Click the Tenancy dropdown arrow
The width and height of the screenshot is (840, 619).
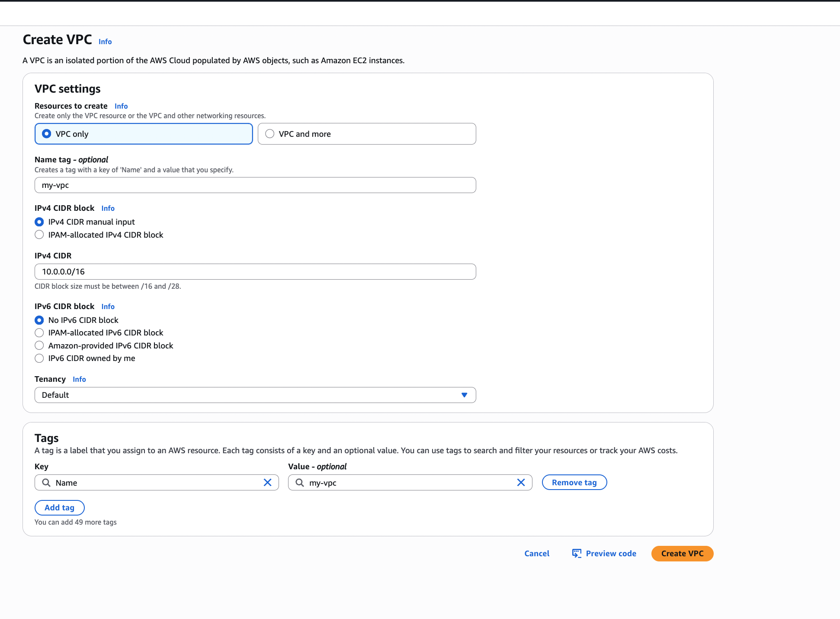[x=464, y=395]
